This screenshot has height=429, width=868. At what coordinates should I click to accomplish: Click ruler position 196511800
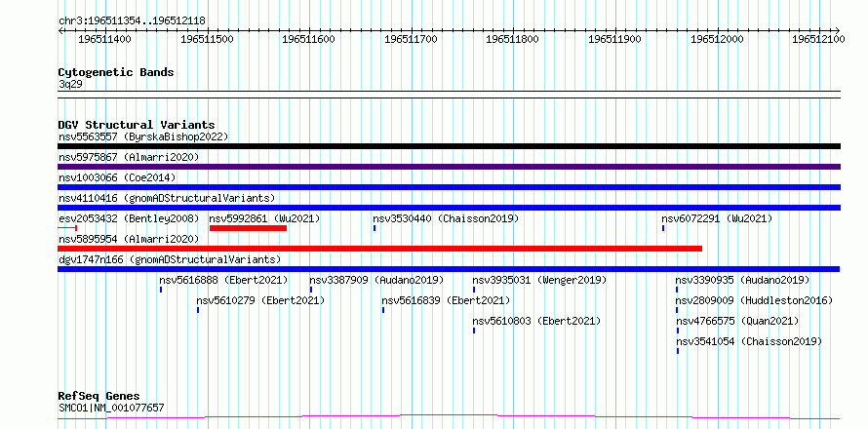click(x=513, y=39)
